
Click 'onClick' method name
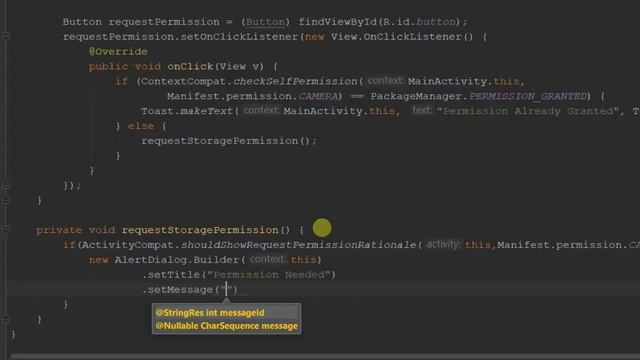tap(190, 67)
